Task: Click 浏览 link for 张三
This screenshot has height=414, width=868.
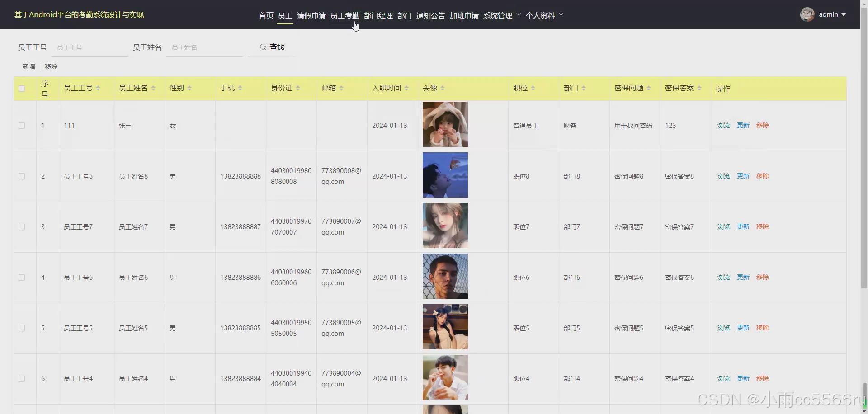Action: click(724, 126)
